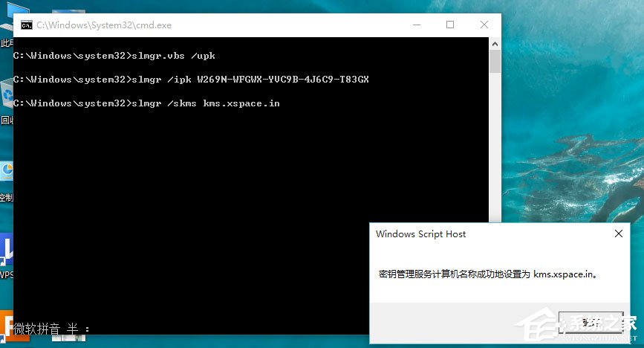
Task: Select the Control Panel desktop icon
Action: (6, 175)
